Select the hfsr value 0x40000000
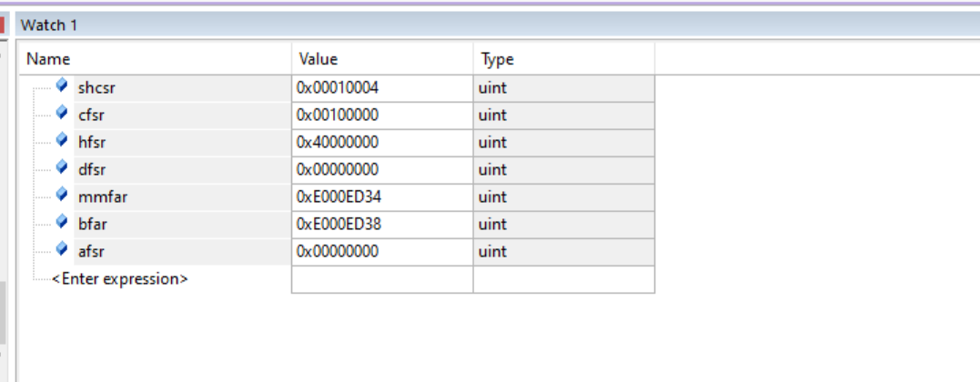 [338, 143]
